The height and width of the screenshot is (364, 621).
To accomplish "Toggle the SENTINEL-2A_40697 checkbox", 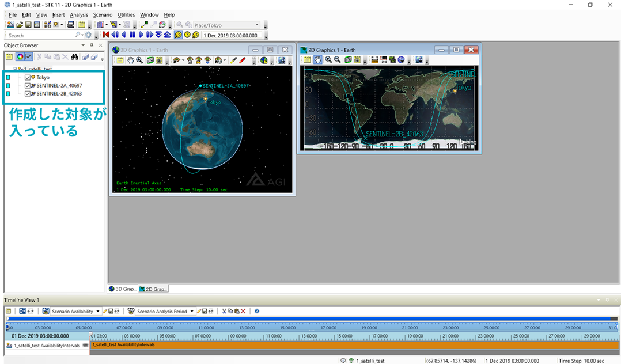I will pos(27,85).
